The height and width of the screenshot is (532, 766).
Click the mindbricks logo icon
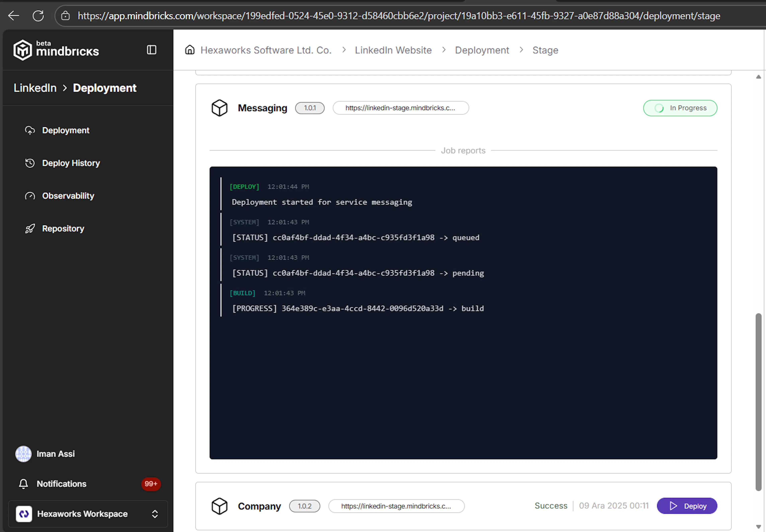pos(22,50)
